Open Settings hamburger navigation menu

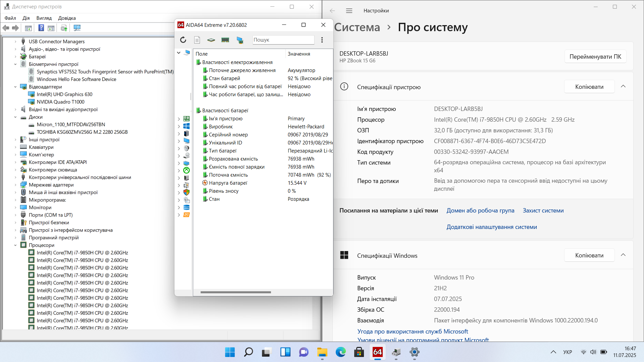click(x=349, y=11)
